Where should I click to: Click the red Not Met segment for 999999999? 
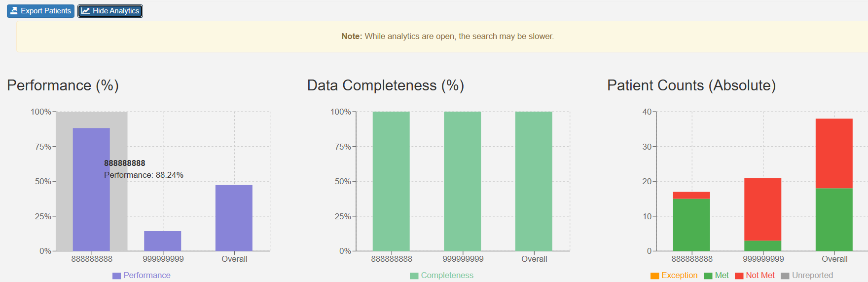(762, 209)
